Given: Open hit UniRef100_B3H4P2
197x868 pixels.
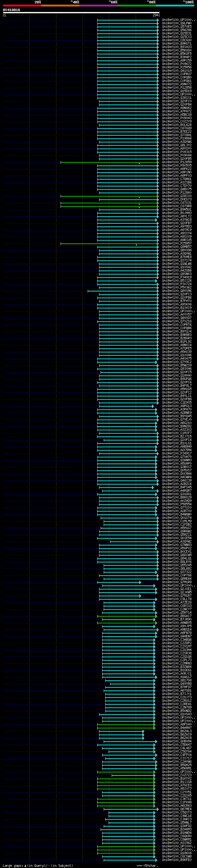Looking at the screenshot, I should [177, 57].
